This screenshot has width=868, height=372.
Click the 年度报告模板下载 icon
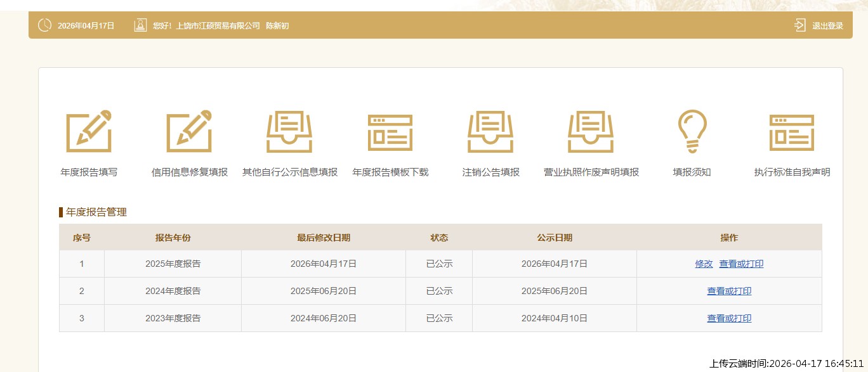(390, 131)
